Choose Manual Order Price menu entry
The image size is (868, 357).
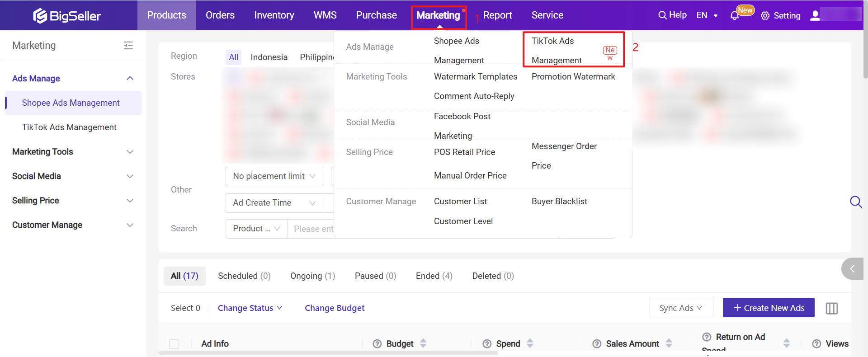point(470,176)
